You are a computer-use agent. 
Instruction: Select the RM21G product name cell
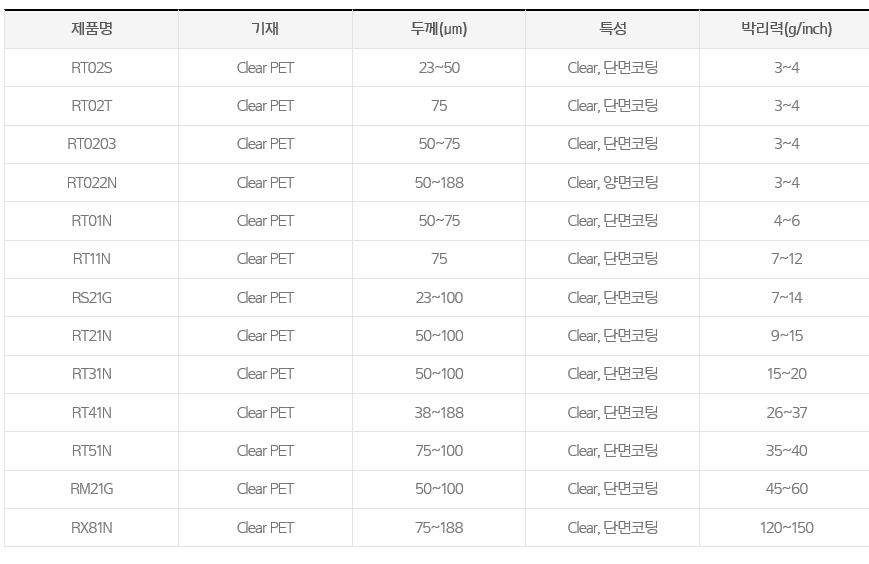(91, 489)
